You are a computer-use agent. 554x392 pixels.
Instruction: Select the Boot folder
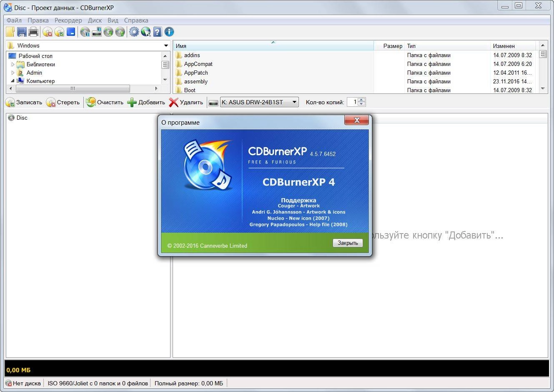coord(190,90)
